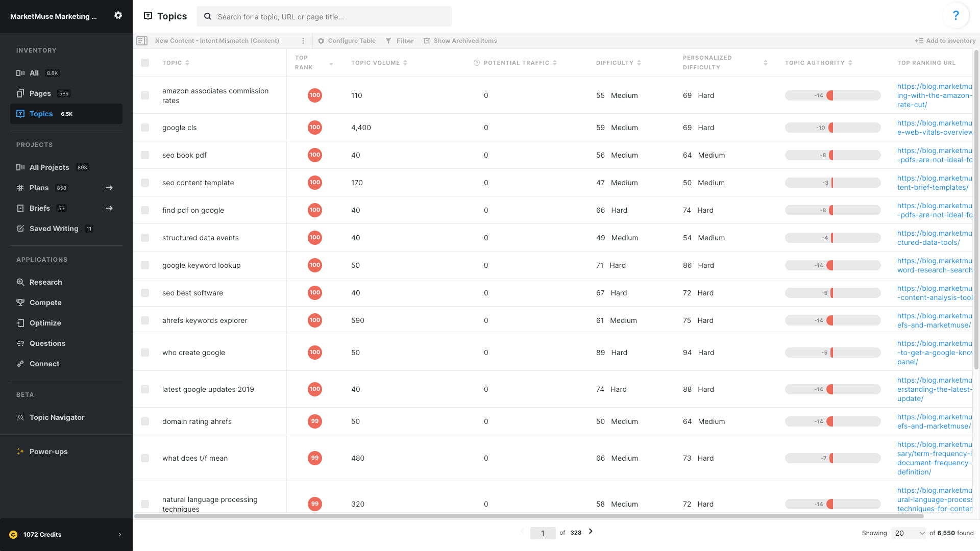Viewport: 980px width, 551px height.
Task: Go to All Projects
Action: click(x=50, y=167)
